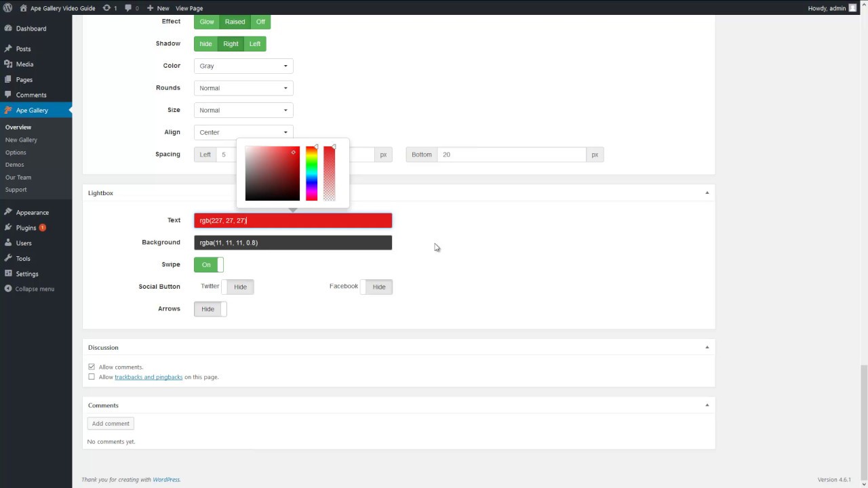This screenshot has width=868, height=488.
Task: Click the Posts pin icon
Action: [8, 49]
